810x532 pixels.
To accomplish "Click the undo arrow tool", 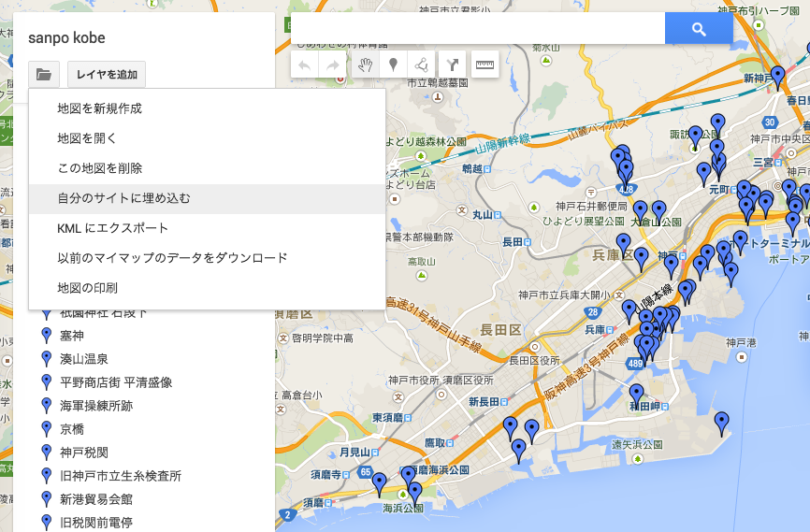I will click(305, 65).
